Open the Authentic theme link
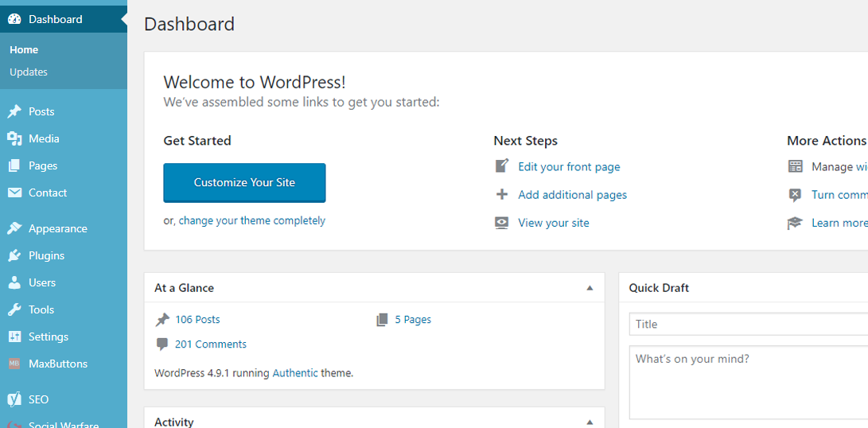The width and height of the screenshot is (868, 428). tap(295, 373)
